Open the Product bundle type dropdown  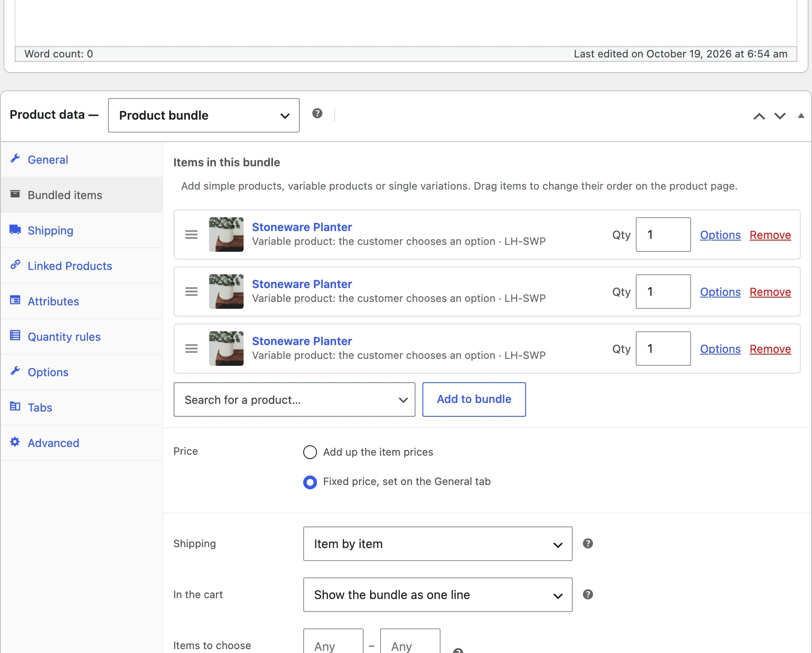204,115
